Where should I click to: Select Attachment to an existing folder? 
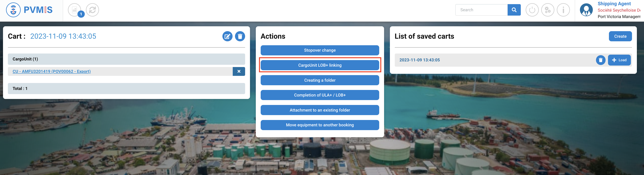pyautogui.click(x=320, y=110)
